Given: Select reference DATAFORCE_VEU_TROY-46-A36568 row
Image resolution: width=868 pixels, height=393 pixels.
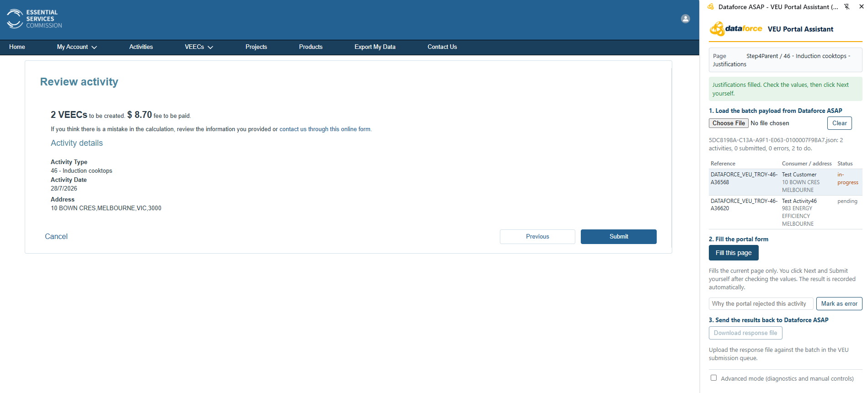Looking at the screenshot, I should (785, 182).
